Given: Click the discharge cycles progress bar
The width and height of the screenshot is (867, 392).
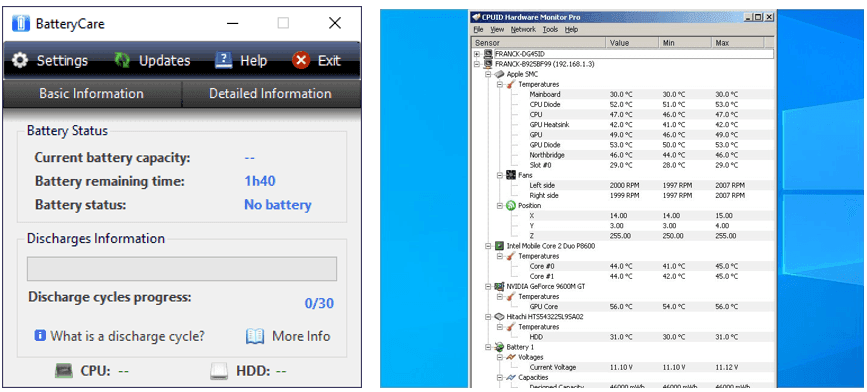Looking at the screenshot, I should tap(182, 269).
